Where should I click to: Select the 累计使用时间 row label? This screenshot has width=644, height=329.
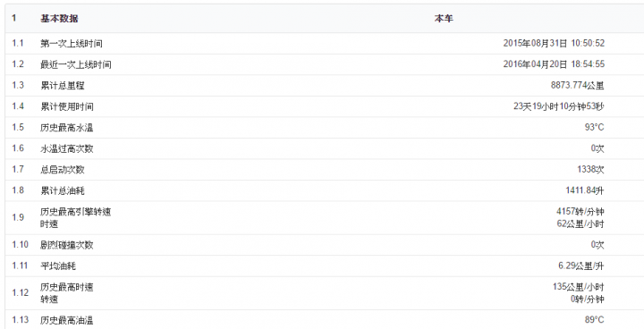tap(67, 106)
